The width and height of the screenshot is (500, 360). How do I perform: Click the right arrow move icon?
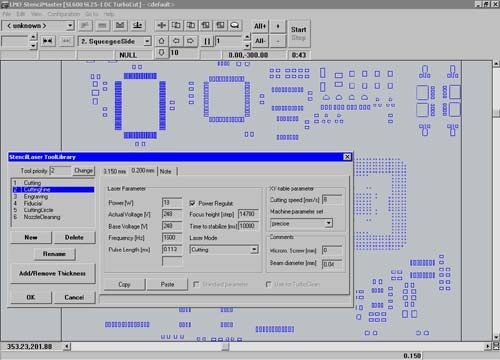coord(190,41)
